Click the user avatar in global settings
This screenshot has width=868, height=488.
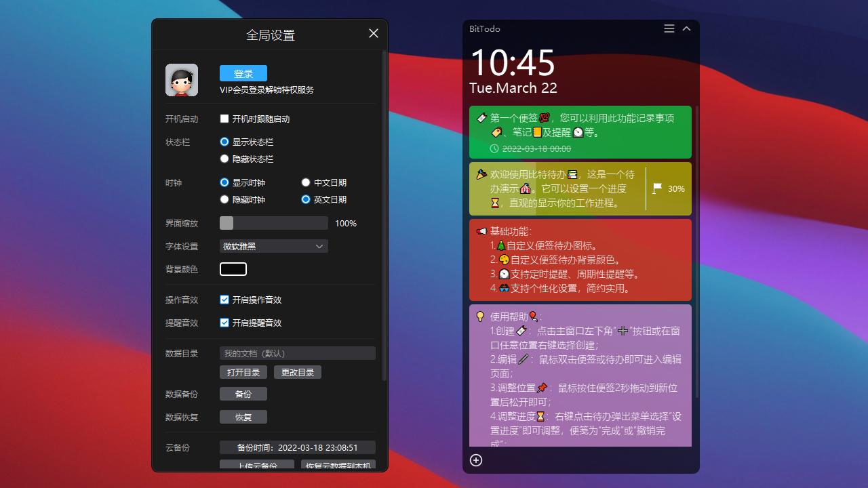pos(182,79)
